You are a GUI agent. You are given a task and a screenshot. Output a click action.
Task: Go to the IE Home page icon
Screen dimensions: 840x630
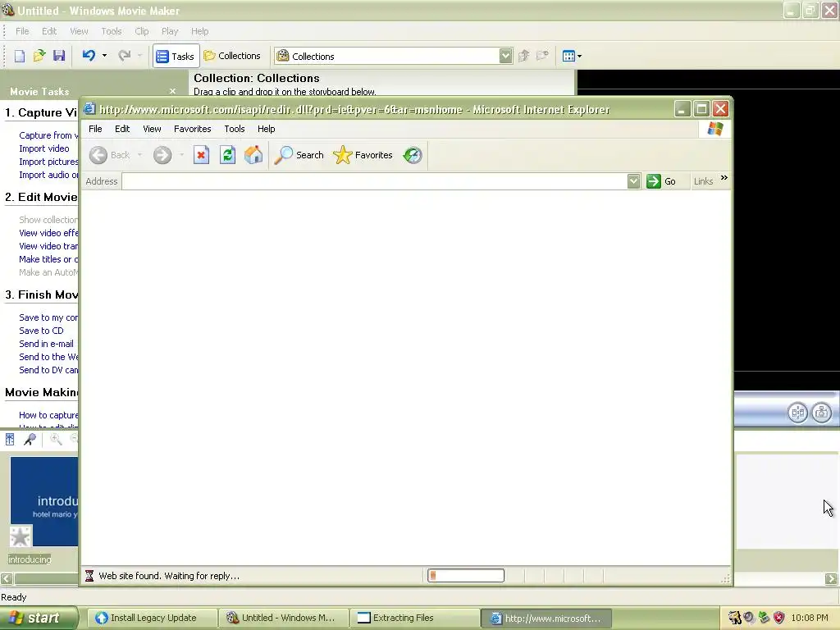253,155
